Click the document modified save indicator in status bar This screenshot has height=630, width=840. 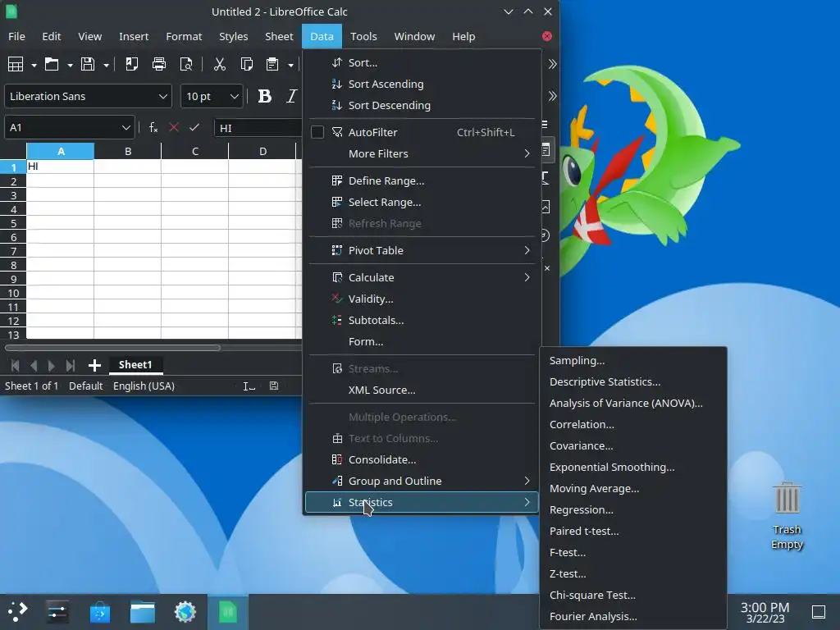[274, 386]
